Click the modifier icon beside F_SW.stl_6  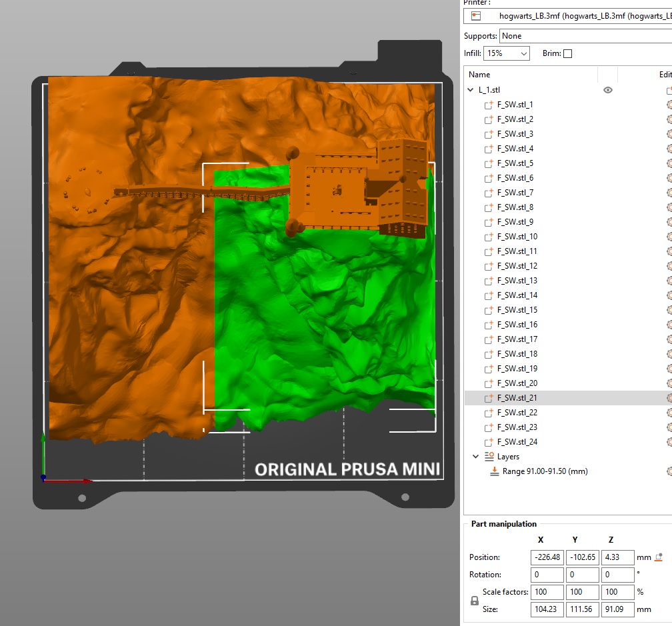tap(489, 178)
